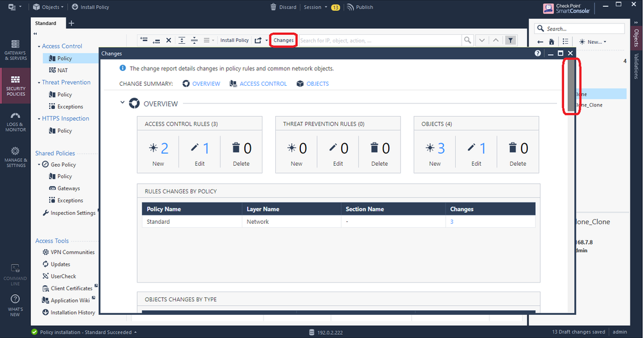644x338 pixels.
Task: Go to previous search result arrow
Action: coord(496,40)
